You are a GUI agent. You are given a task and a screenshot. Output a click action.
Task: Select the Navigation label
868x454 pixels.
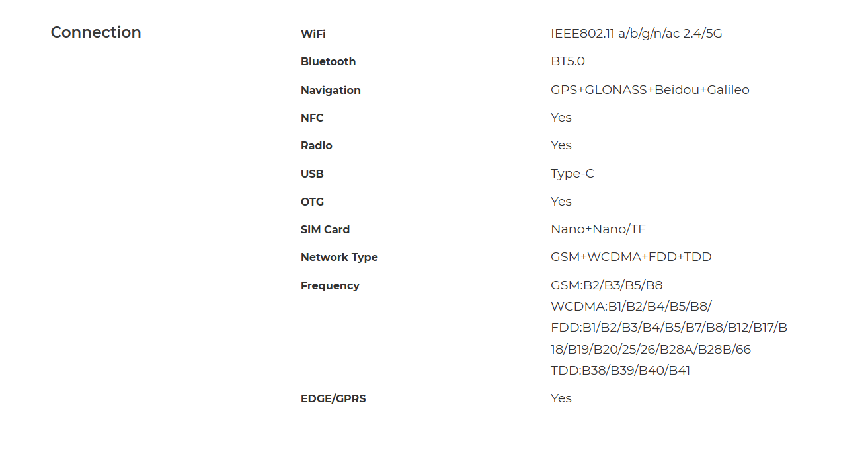click(x=331, y=90)
